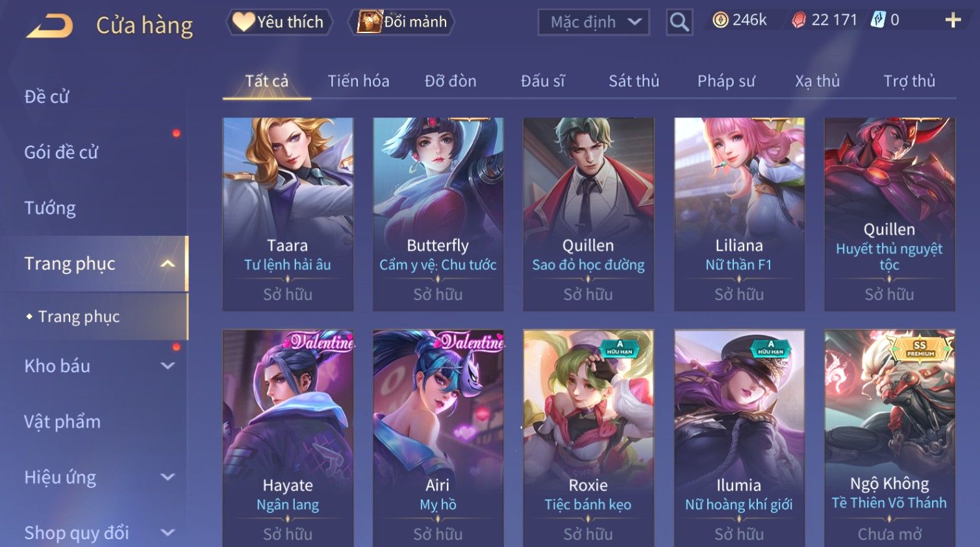
Task: Select the Pháp sư tab
Action: [x=726, y=81]
